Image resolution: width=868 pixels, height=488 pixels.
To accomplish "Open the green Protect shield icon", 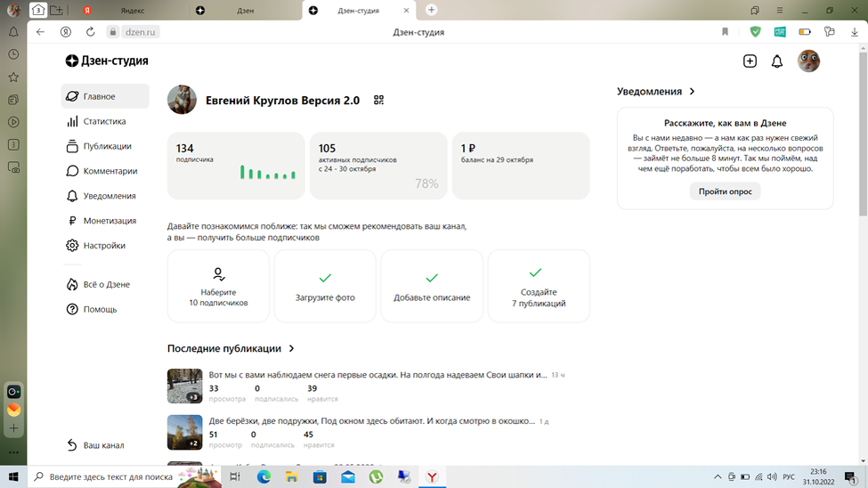I will (x=755, y=32).
